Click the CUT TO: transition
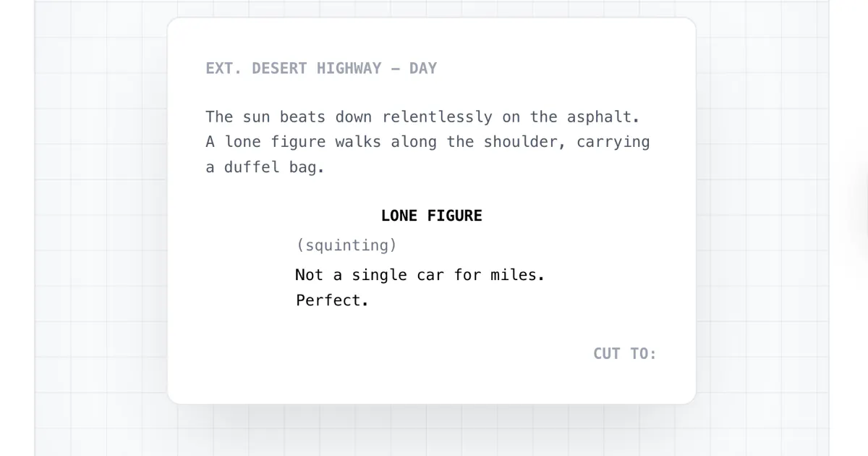This screenshot has width=868, height=456. click(x=625, y=354)
